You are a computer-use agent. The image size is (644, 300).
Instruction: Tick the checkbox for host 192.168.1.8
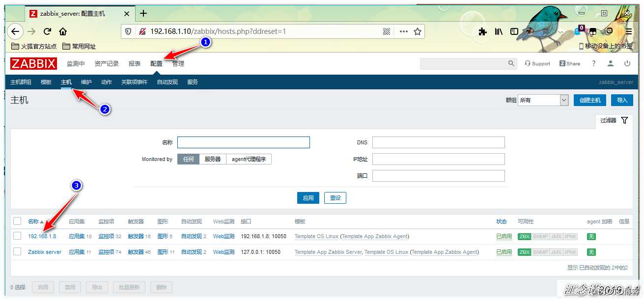(17, 236)
